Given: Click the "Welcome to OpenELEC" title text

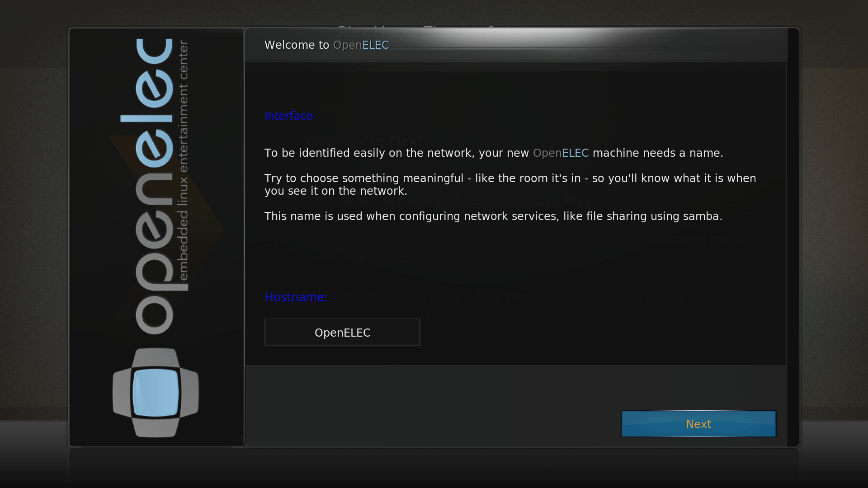Looking at the screenshot, I should pos(326,45).
